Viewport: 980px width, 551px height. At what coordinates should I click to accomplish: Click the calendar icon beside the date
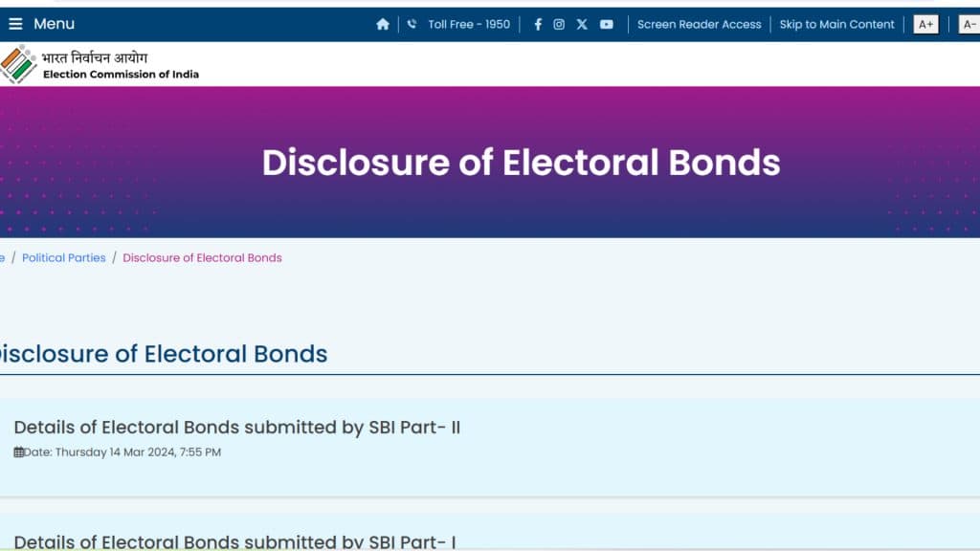[21, 452]
